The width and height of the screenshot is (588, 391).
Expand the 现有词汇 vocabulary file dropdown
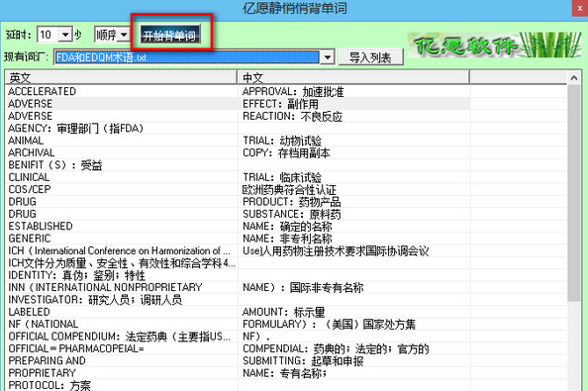tap(328, 57)
